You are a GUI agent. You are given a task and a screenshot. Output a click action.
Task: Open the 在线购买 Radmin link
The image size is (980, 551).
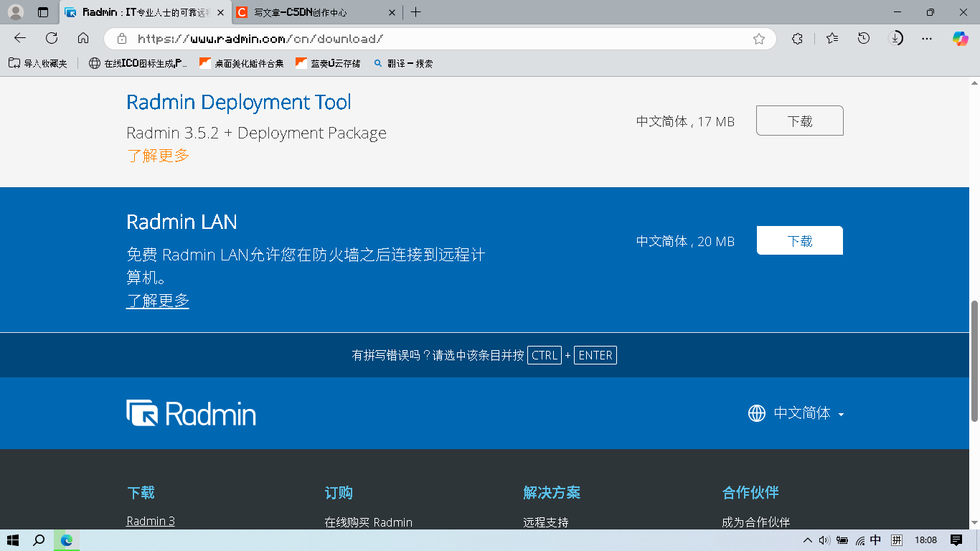(x=369, y=522)
